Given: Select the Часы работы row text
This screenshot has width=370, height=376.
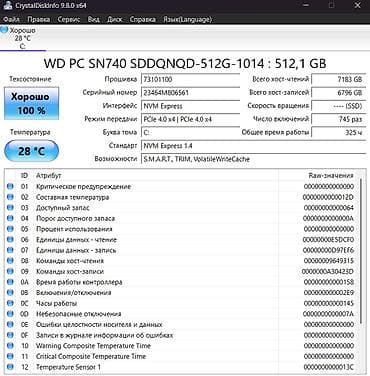Looking at the screenshot, I should point(56,303).
